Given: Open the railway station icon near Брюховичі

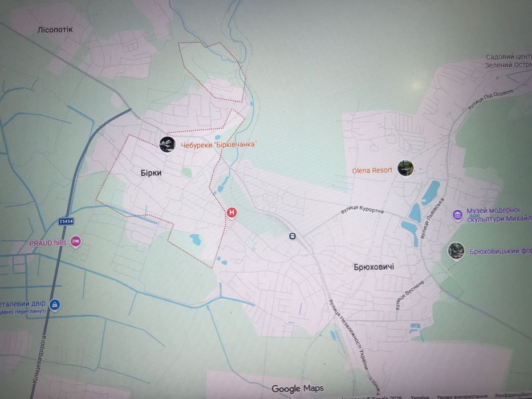Looking at the screenshot, I should pos(293,236).
